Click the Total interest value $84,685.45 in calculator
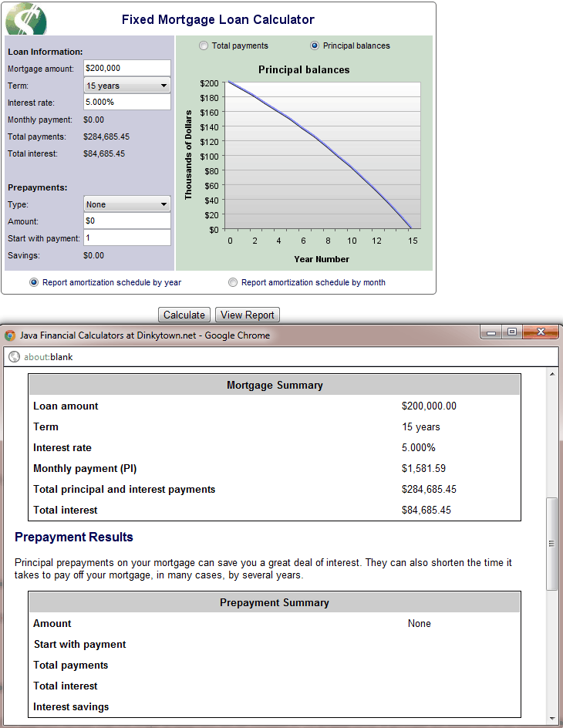The width and height of the screenshot is (563, 728). click(104, 153)
